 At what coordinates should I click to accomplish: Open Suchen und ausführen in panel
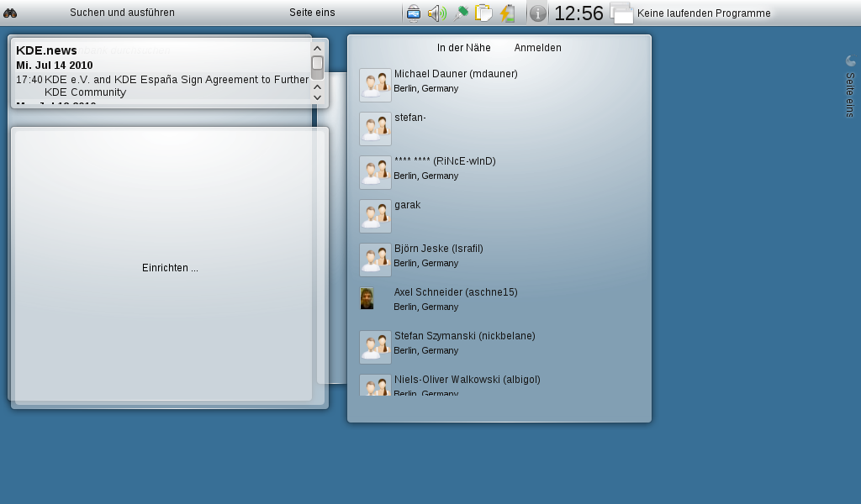pos(122,13)
